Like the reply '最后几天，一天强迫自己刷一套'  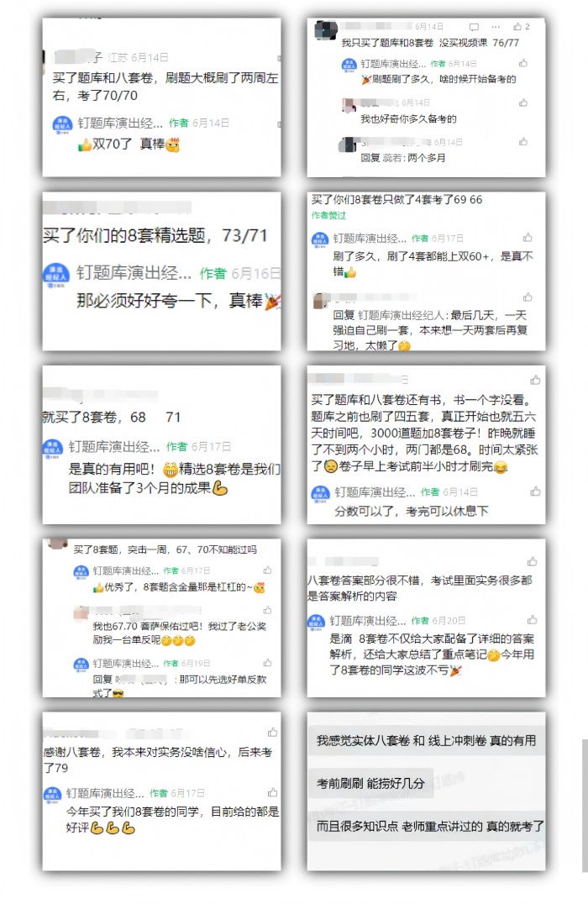[528, 297]
